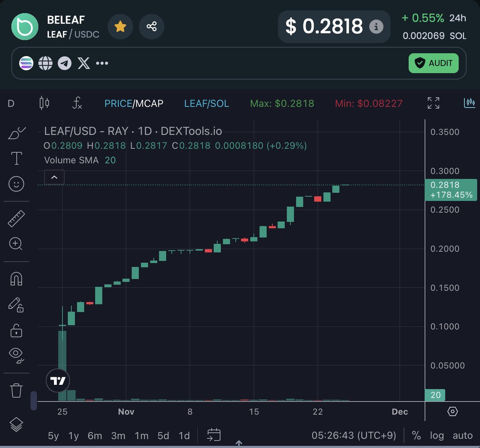Click the fullscreen chart icon

point(434,103)
